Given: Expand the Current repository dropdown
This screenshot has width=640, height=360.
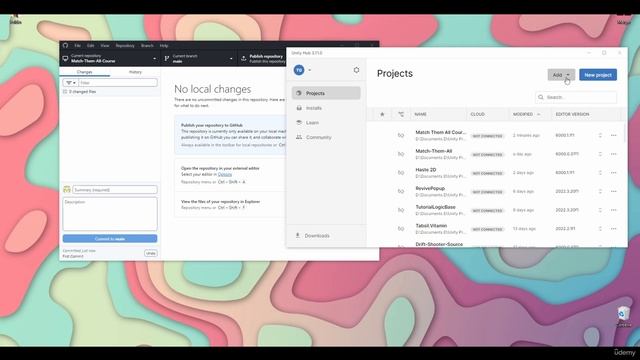Looking at the screenshot, I should pyautogui.click(x=110, y=58).
